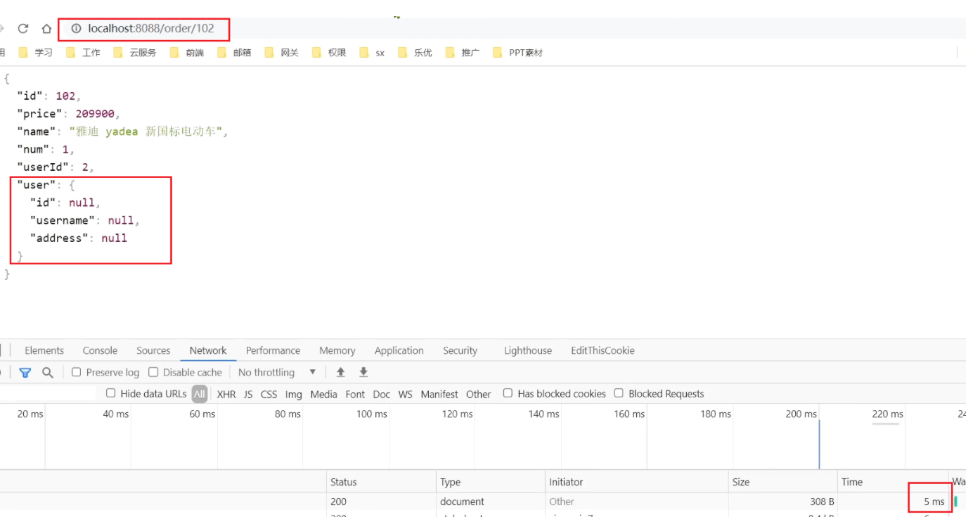
Task: Switch to the Console tab
Action: coord(100,350)
